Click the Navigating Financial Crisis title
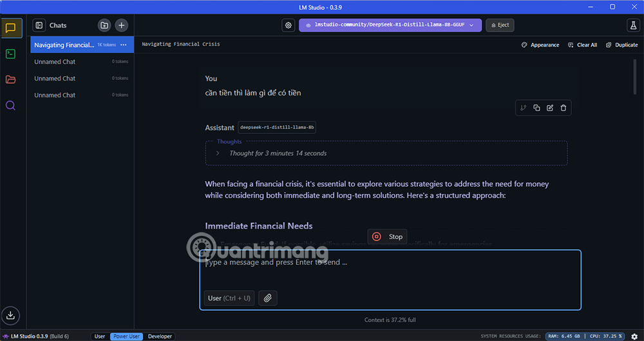Screen dimensions: 644x341 click(181, 44)
